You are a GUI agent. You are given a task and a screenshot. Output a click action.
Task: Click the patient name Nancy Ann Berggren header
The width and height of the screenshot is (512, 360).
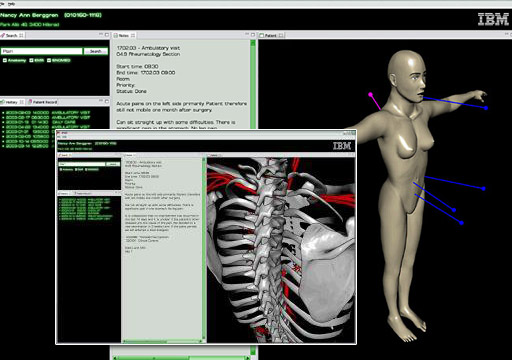pos(29,15)
